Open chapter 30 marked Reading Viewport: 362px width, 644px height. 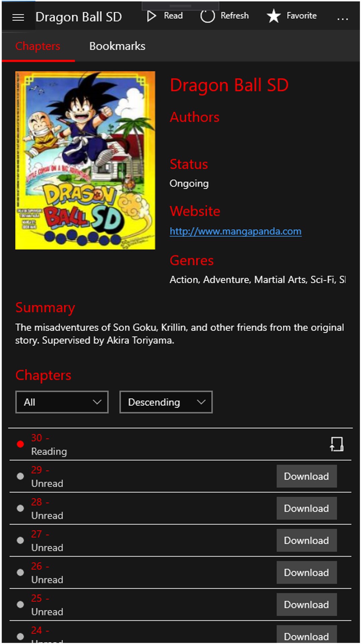pyautogui.click(x=180, y=444)
